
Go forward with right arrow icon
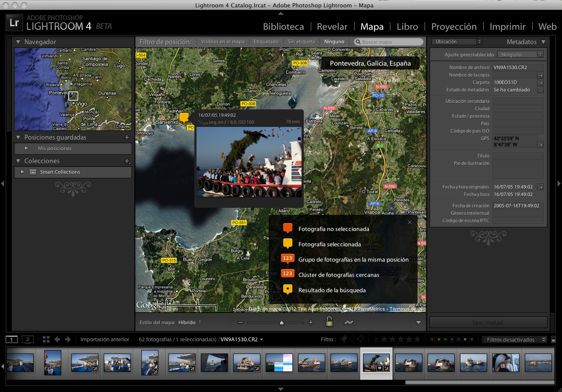[x=68, y=339]
